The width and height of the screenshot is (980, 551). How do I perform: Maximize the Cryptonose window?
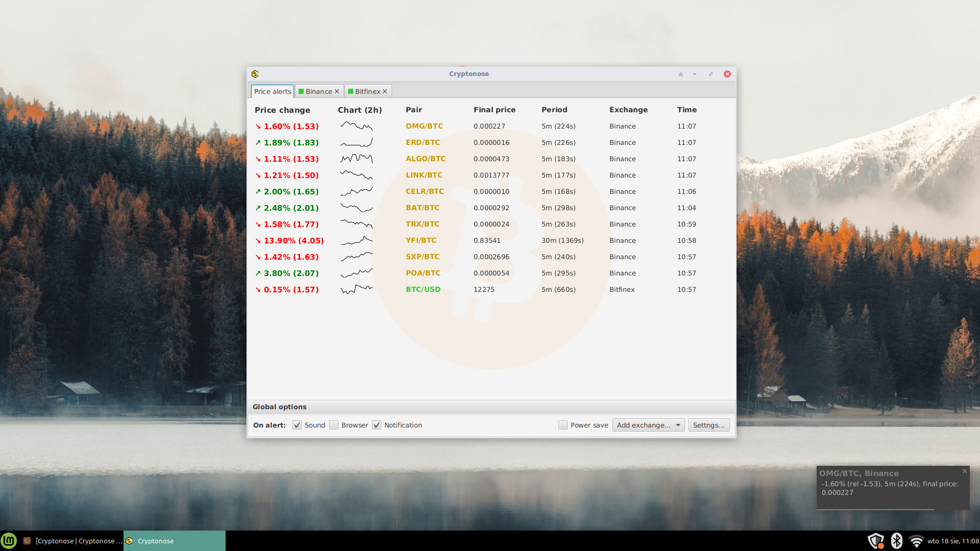(x=711, y=74)
